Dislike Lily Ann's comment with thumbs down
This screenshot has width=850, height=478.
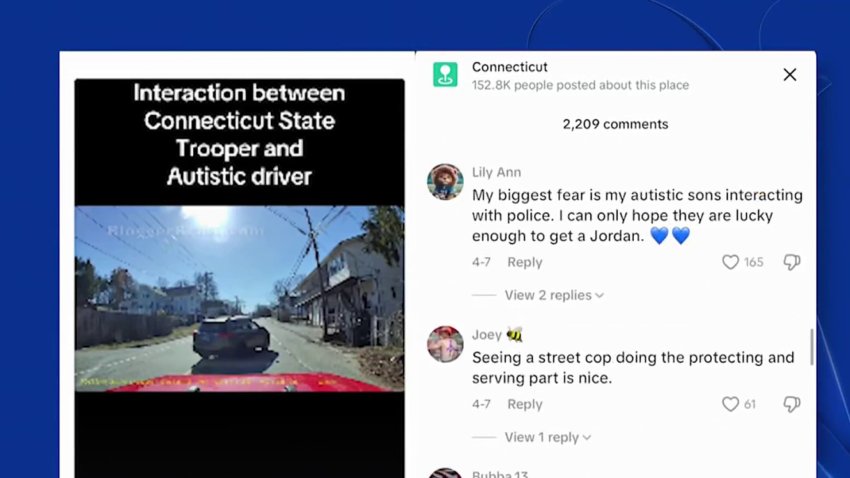click(791, 262)
